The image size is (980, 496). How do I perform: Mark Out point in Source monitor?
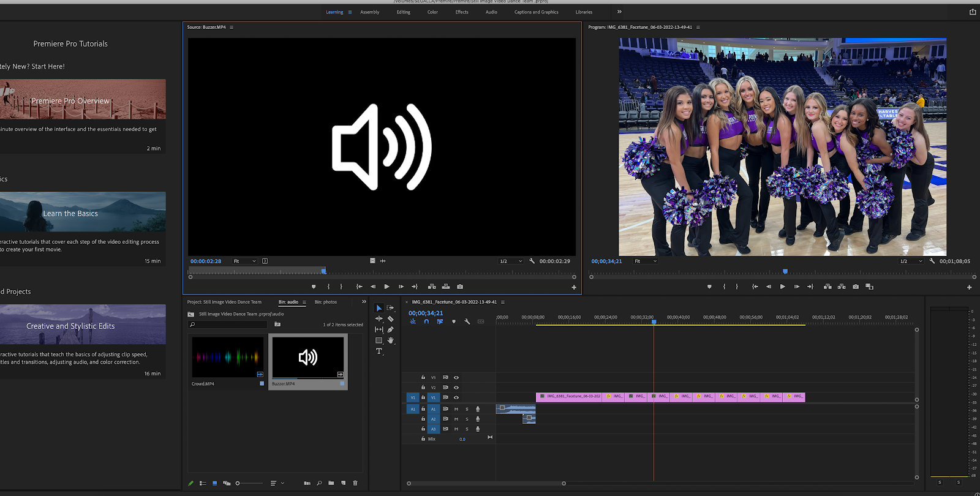(x=341, y=287)
